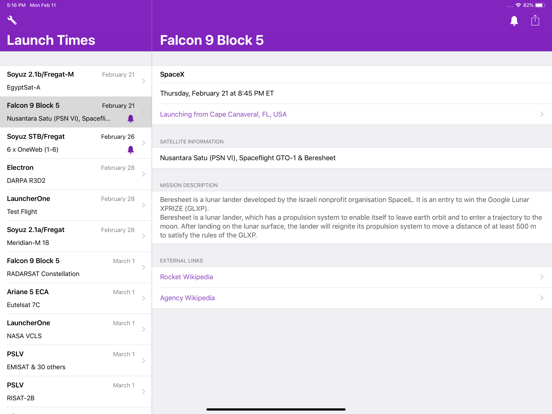Tap the SpaceX agency row

pyautogui.click(x=352, y=74)
